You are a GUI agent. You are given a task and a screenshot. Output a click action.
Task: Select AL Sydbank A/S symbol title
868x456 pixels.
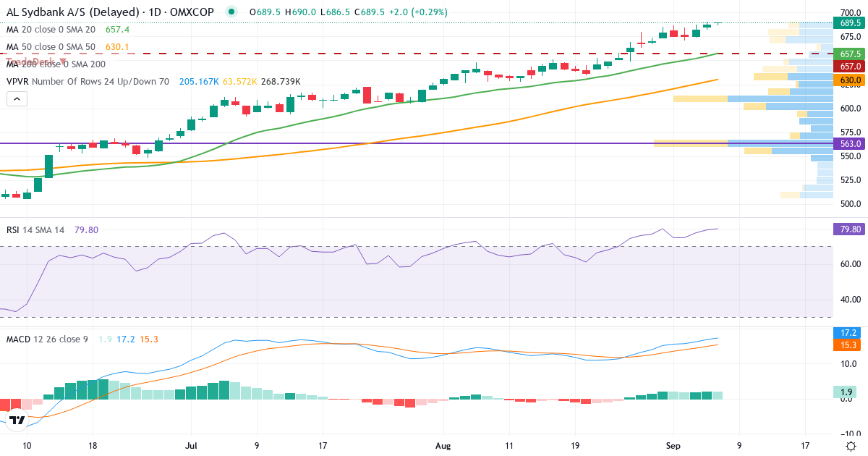(109, 12)
